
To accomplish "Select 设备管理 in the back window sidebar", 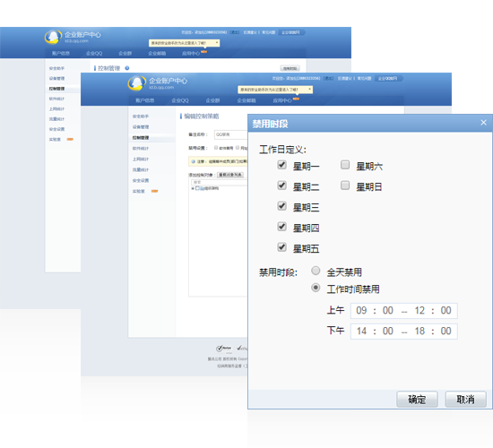I will click(x=56, y=78).
